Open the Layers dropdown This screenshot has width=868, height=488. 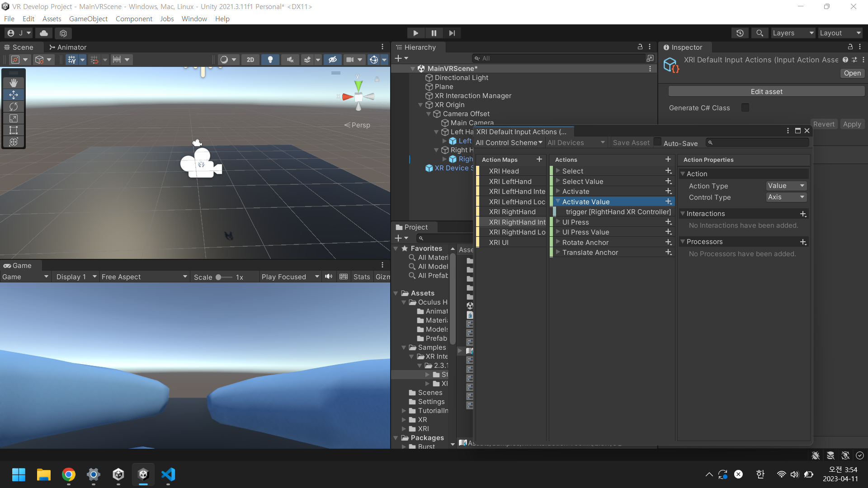pos(793,33)
